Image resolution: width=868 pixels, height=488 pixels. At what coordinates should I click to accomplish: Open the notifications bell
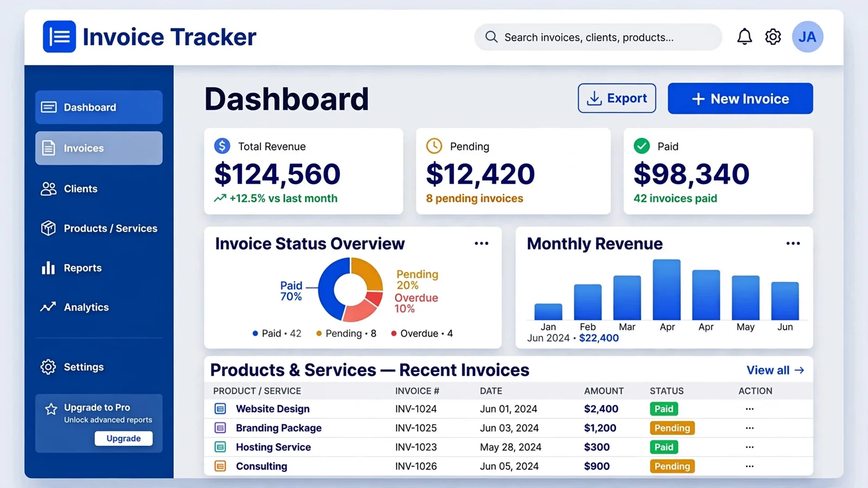(744, 37)
